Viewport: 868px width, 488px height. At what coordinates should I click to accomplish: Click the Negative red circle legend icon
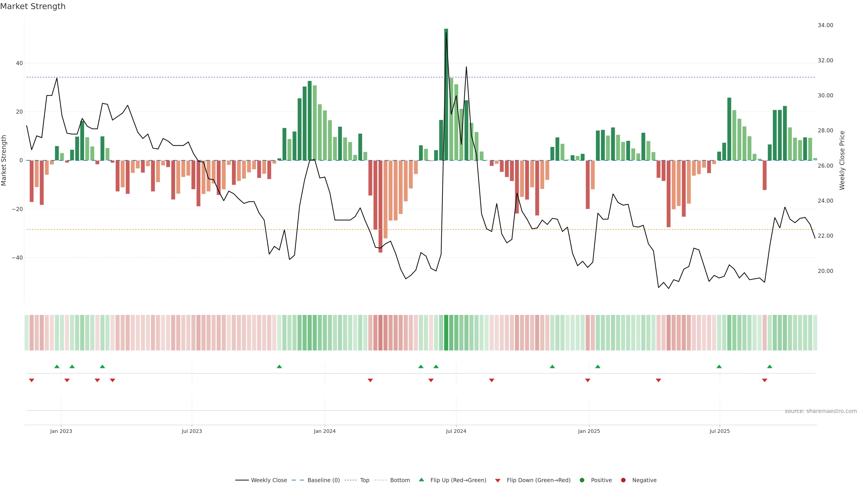click(623, 480)
